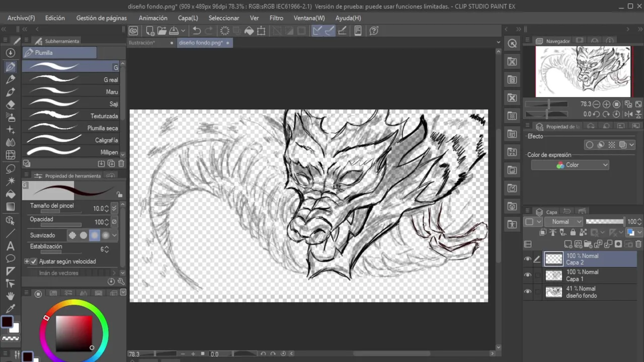The height and width of the screenshot is (362, 644).
Task: Open the Archivo(F) menu
Action: (x=21, y=18)
